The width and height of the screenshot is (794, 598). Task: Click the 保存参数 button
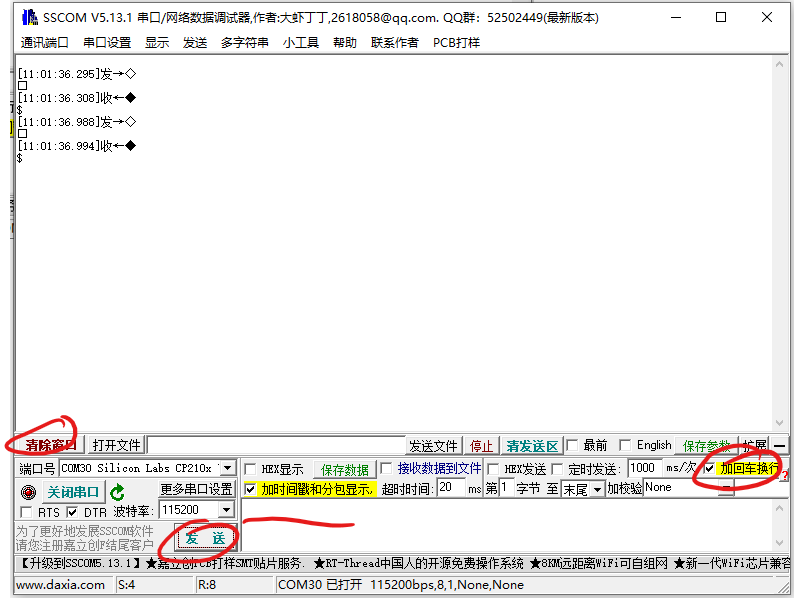coord(706,446)
